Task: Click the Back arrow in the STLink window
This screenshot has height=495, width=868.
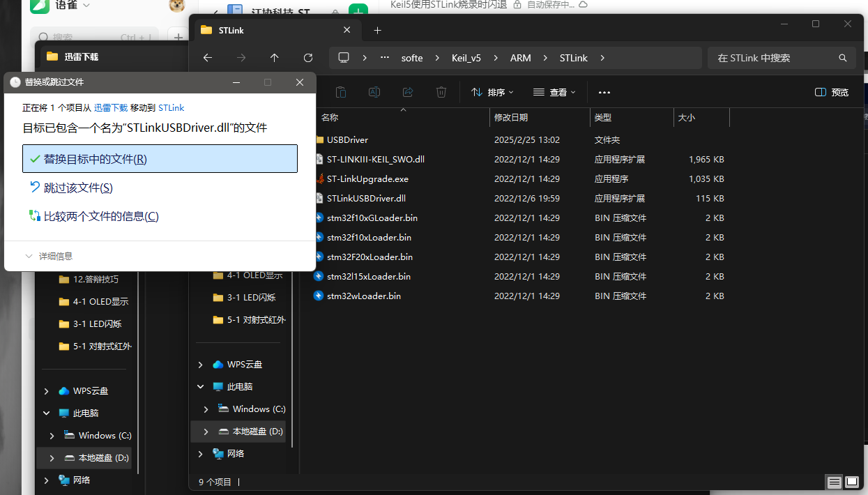Action: [207, 58]
